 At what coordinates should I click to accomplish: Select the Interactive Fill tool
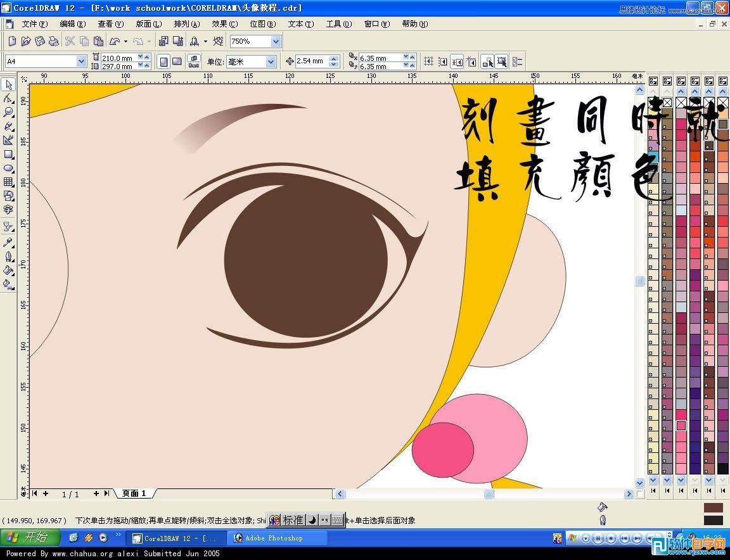9,284
